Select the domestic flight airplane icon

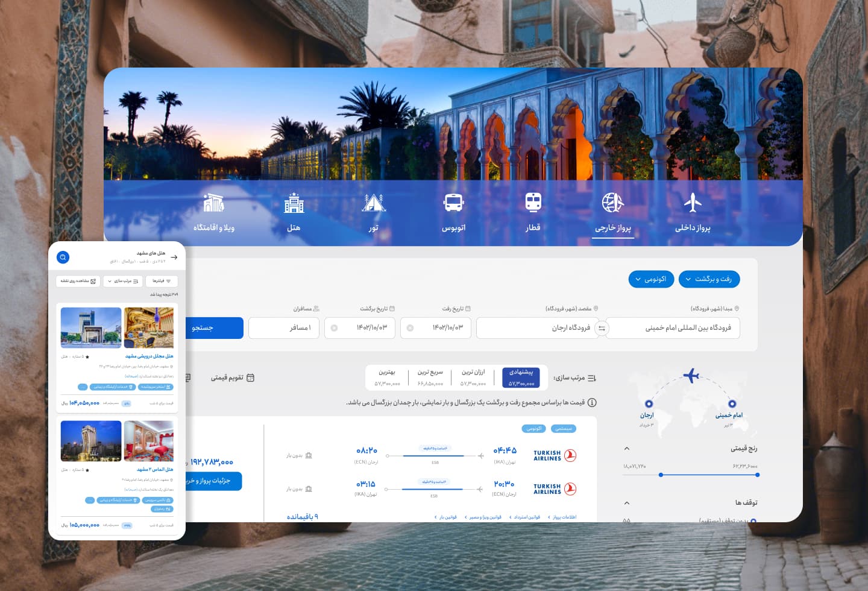click(x=693, y=203)
